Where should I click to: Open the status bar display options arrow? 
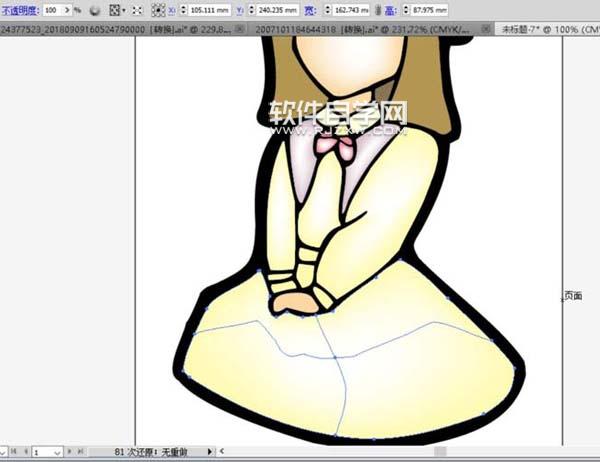coord(209,452)
